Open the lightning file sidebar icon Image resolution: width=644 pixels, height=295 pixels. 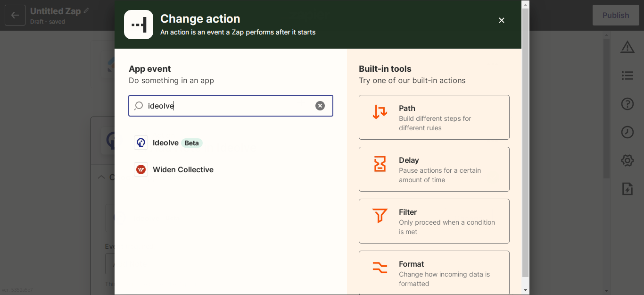[x=627, y=189]
